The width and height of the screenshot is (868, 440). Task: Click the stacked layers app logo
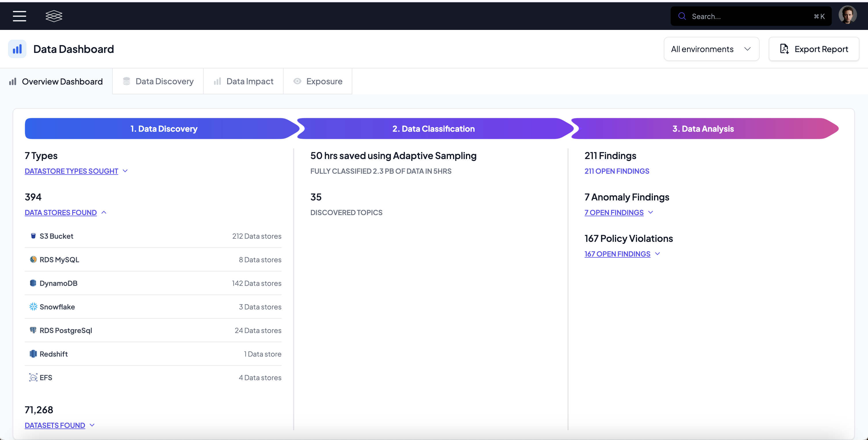[x=54, y=16]
